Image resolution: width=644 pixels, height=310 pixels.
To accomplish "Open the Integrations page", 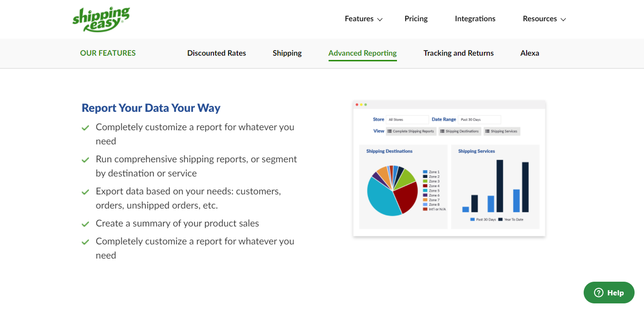I will click(475, 19).
